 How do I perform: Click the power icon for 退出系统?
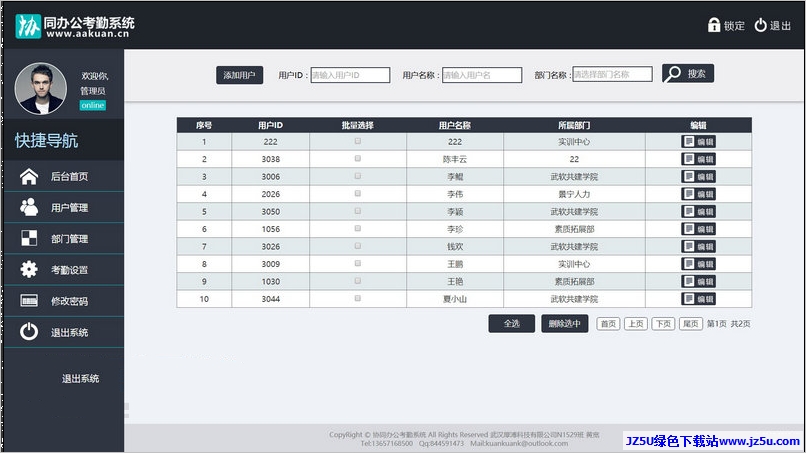point(29,332)
